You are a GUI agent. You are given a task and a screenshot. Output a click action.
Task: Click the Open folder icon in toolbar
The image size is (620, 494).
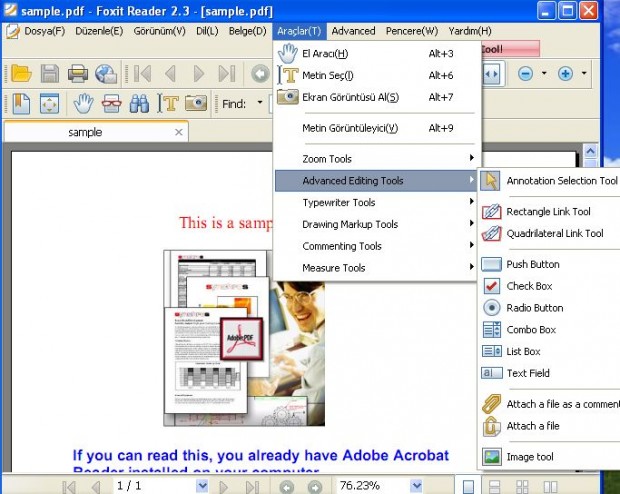(x=21, y=74)
